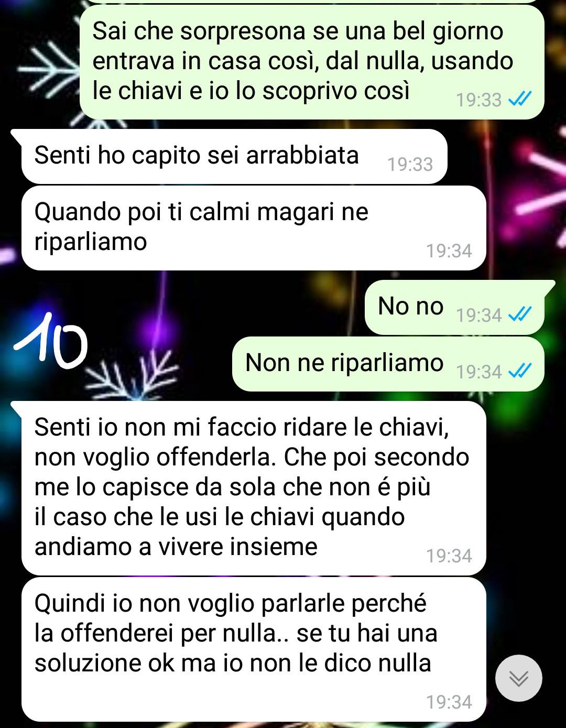Tap read receipt ticks on 'No no' message
Viewport: 566px width, 728px height.
coord(520,314)
